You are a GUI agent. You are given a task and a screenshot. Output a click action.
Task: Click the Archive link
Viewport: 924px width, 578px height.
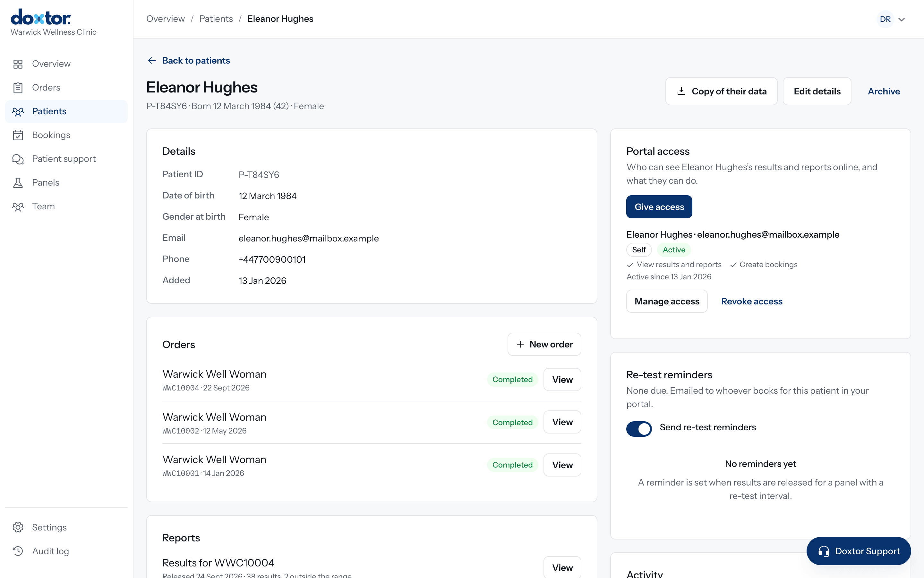(x=884, y=91)
